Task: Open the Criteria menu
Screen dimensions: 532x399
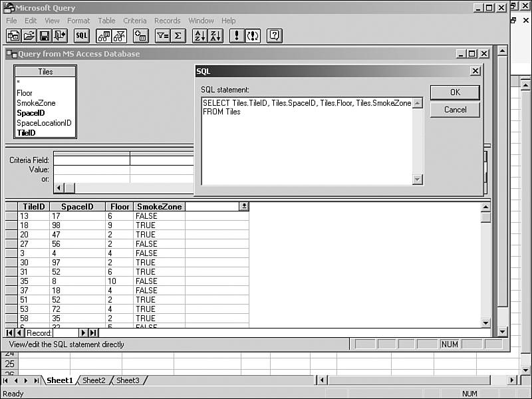Action: 135,21
